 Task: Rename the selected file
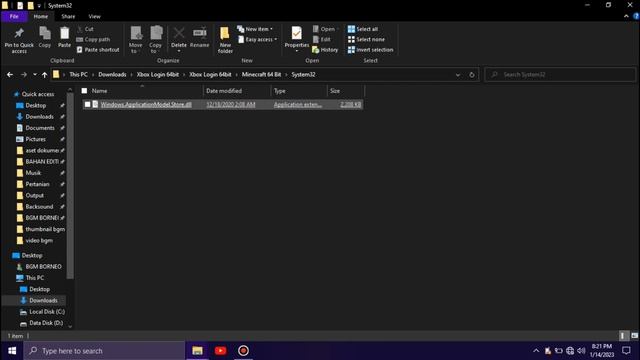pyautogui.click(x=200, y=37)
